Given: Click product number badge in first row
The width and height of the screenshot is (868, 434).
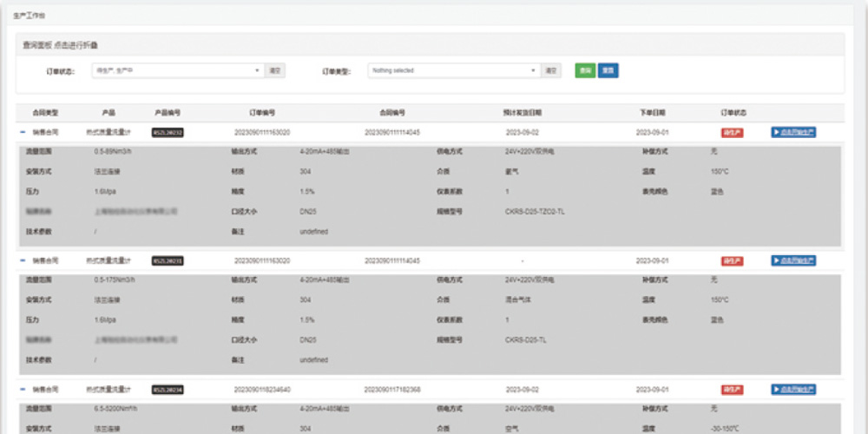Looking at the screenshot, I should coord(168,132).
